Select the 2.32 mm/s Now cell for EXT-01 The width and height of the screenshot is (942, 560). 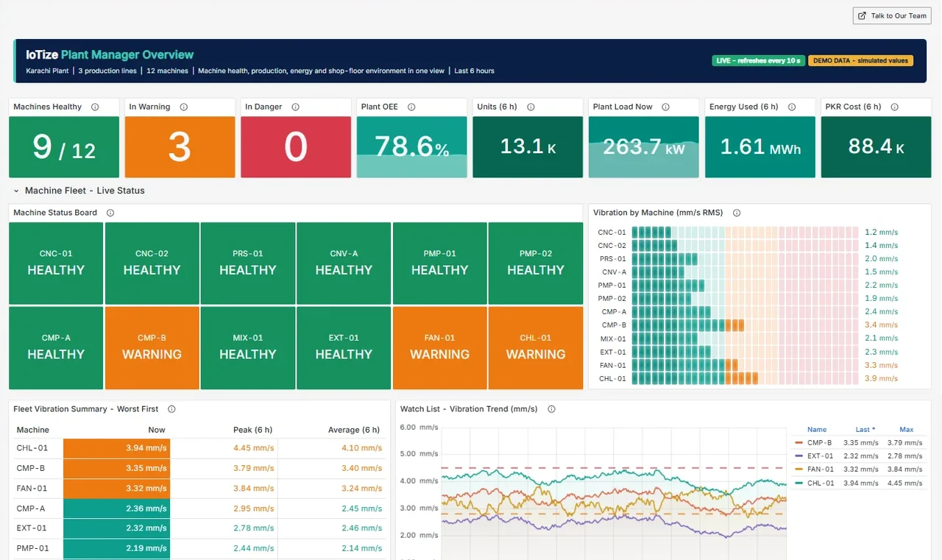pos(116,528)
